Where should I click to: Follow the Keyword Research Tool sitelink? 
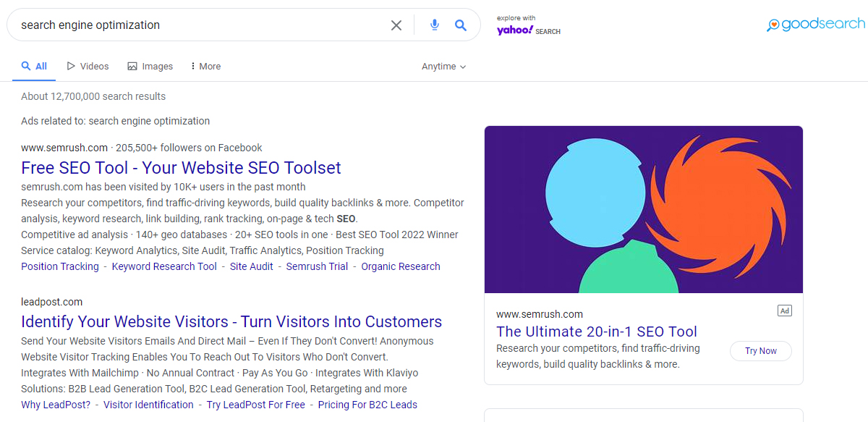(x=164, y=266)
